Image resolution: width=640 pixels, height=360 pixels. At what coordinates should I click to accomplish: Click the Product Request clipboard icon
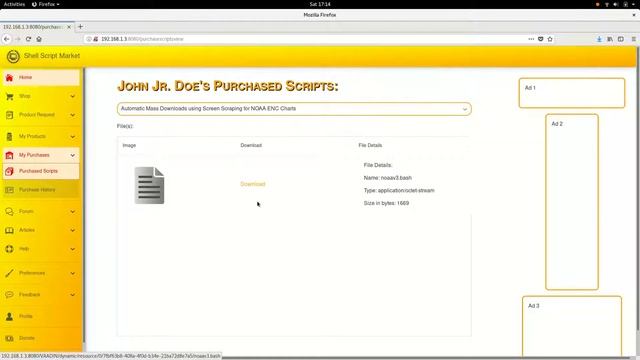click(9, 115)
